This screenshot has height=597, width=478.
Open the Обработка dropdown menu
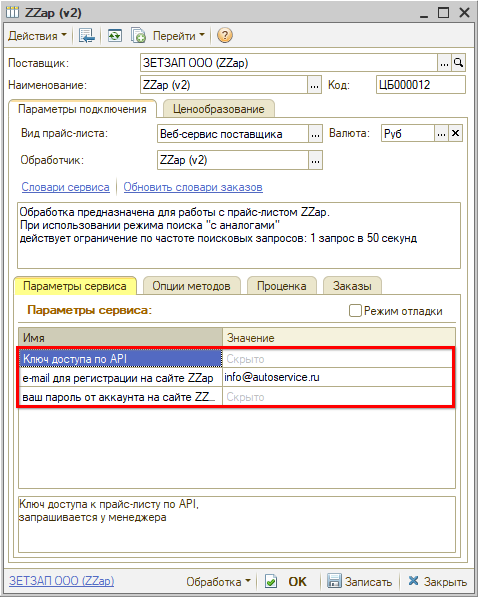[218, 581]
